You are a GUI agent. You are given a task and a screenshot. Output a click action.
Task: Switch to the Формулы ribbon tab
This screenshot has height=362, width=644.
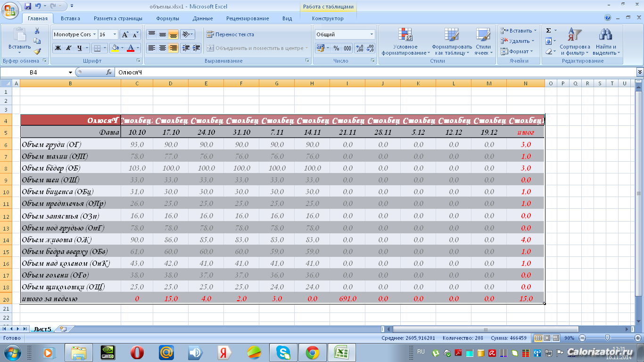167,18
